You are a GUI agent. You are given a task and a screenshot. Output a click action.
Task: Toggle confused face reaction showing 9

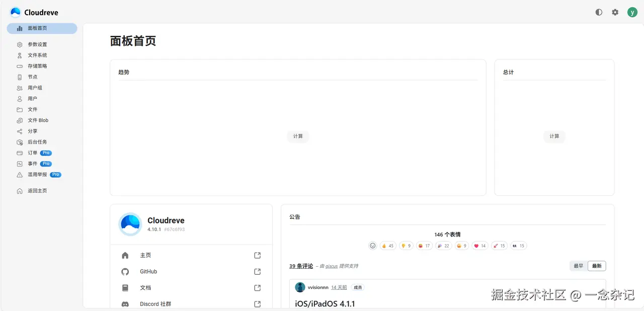(x=461, y=246)
